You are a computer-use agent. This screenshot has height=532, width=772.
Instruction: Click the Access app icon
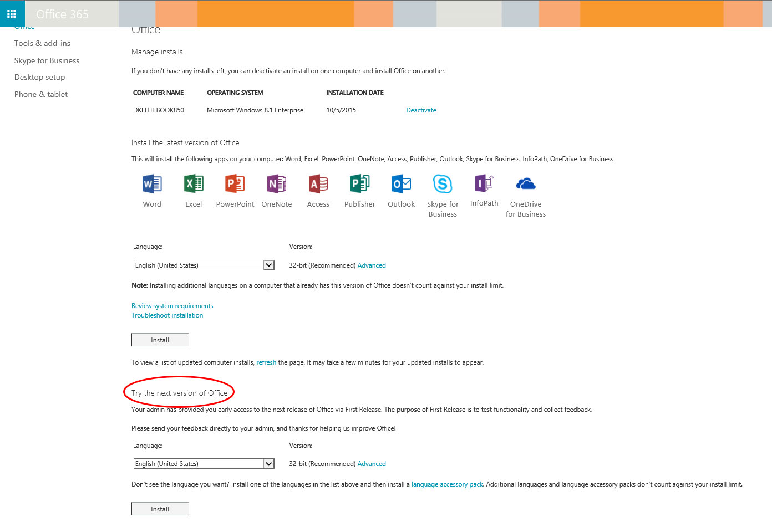pos(318,183)
